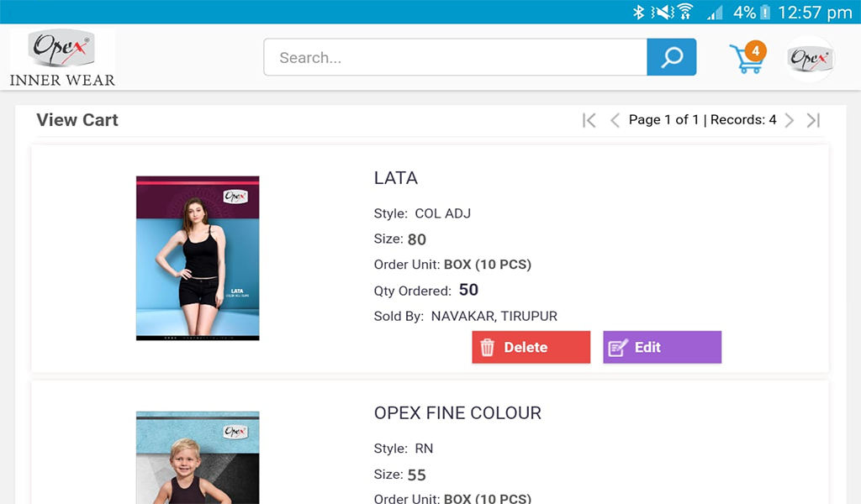This screenshot has height=504, width=861.
Task: Tap the Bluetooth status icon
Action: tap(638, 12)
